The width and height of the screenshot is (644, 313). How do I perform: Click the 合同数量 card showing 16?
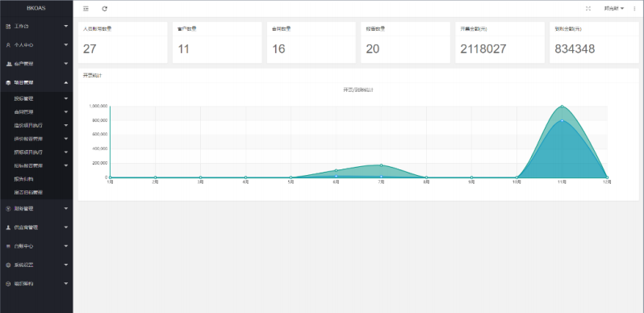[x=312, y=42]
